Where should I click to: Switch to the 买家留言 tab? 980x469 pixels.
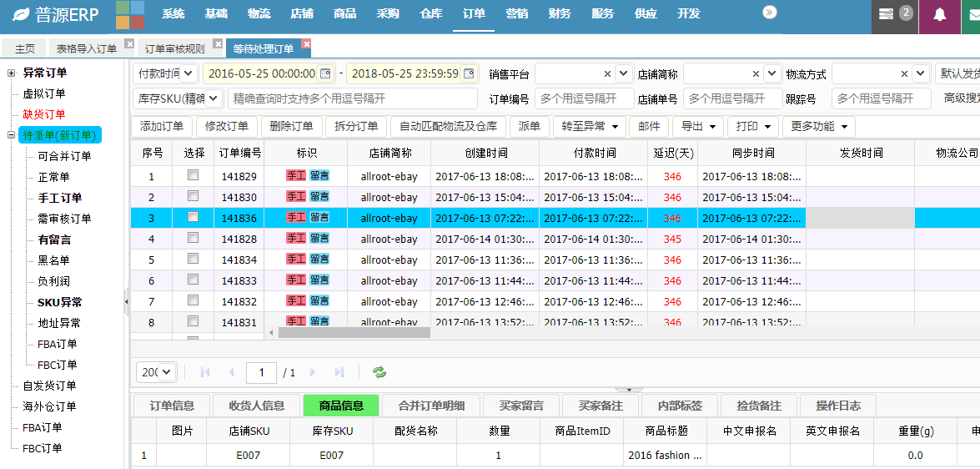tap(521, 406)
